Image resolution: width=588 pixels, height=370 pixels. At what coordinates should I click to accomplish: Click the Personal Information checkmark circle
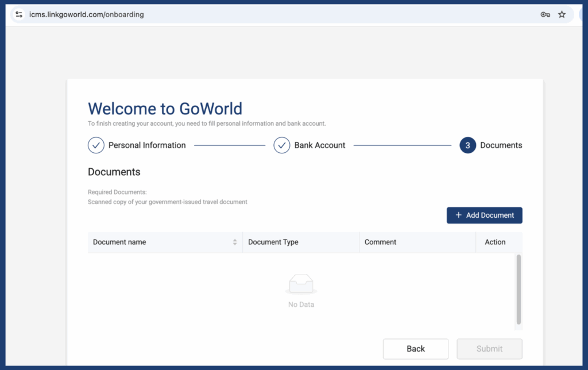(96, 145)
